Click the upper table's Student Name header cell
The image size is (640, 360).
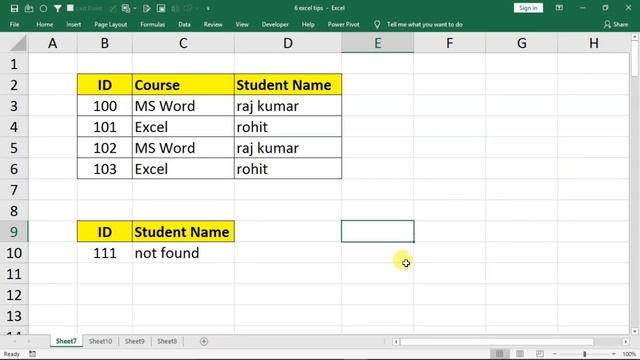coord(288,85)
